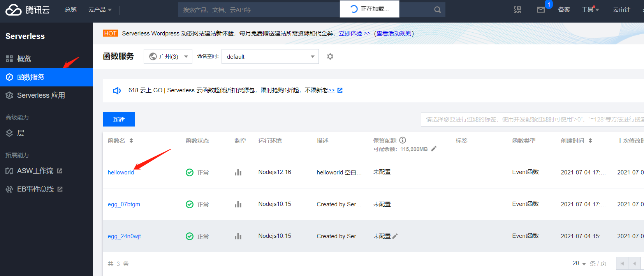Click the 层 stack icon
This screenshot has height=276, width=644.
pyautogui.click(x=9, y=133)
